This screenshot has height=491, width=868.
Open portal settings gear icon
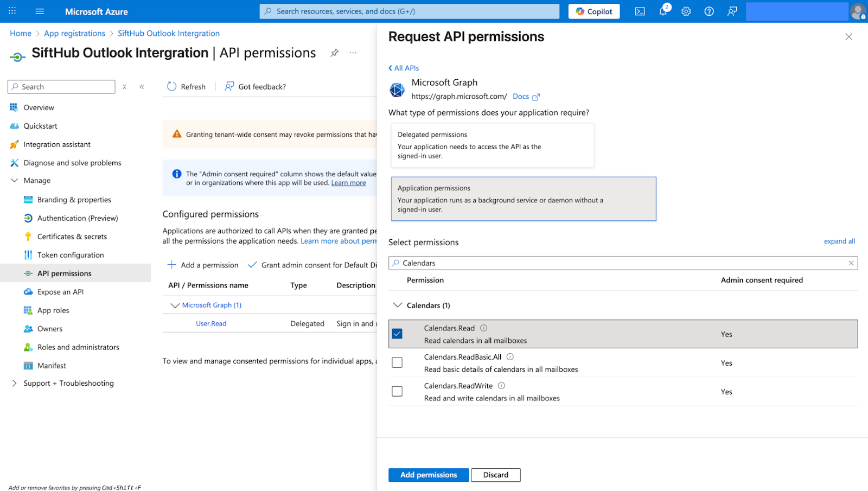pos(686,11)
